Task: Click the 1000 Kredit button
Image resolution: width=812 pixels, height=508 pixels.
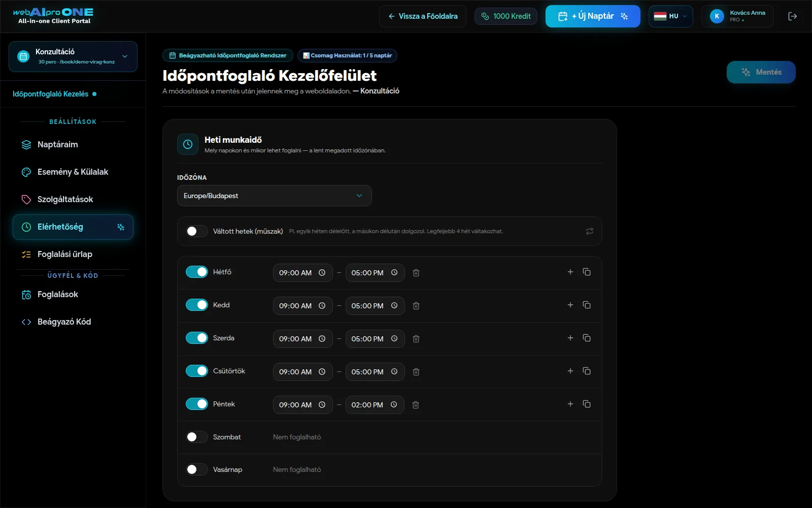Action: pos(505,16)
